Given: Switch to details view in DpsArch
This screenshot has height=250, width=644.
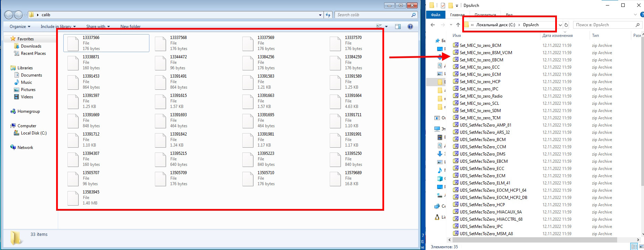Looking at the screenshot, I should point(634,247).
